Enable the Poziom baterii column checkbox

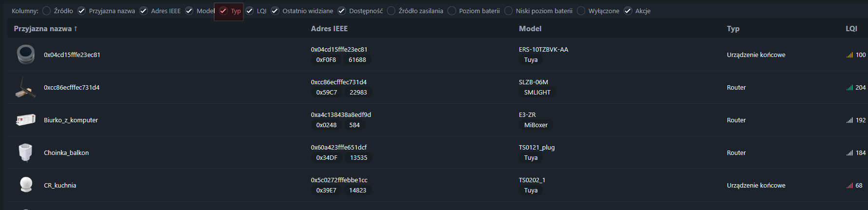(452, 11)
